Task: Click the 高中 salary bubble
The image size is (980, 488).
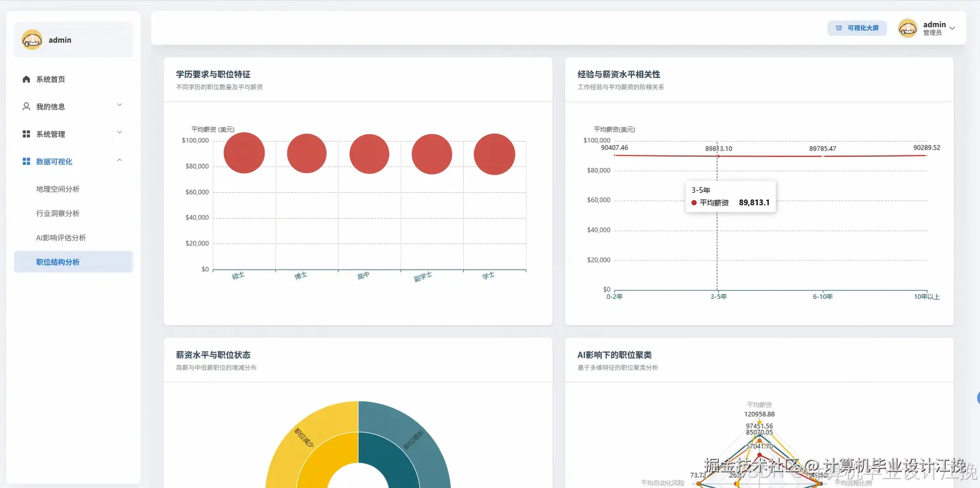Action: coord(369,154)
